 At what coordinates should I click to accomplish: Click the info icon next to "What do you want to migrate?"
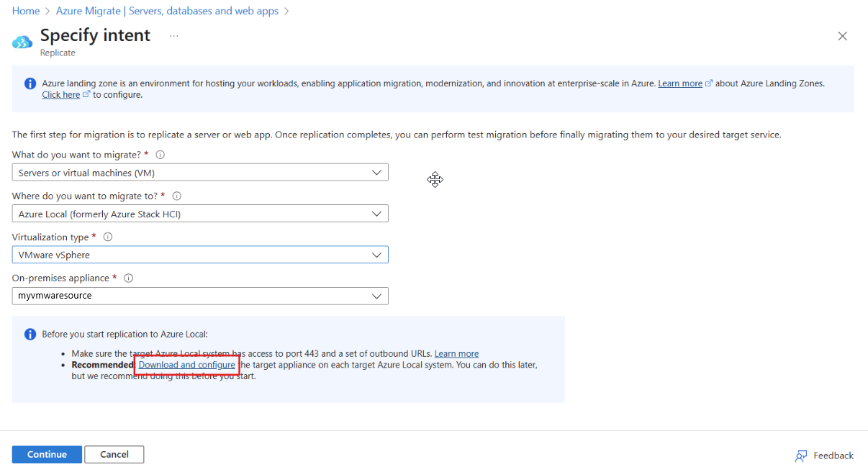pyautogui.click(x=160, y=154)
